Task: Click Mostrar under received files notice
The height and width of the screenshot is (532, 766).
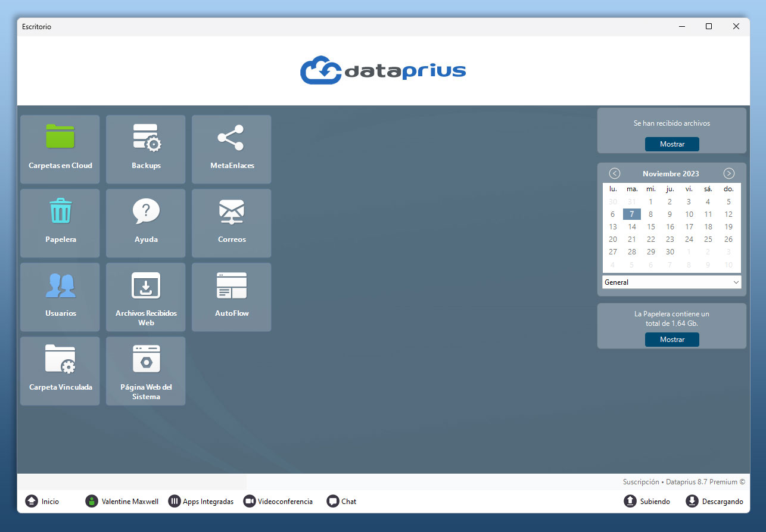Action: click(x=672, y=144)
